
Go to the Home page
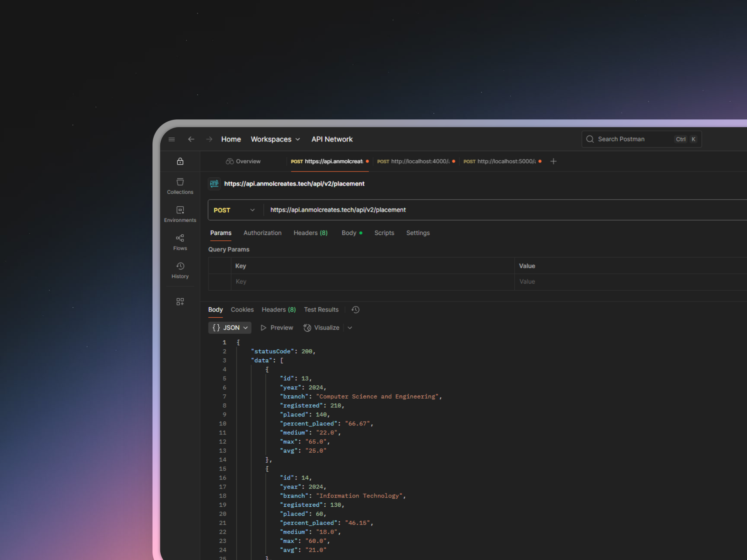231,139
